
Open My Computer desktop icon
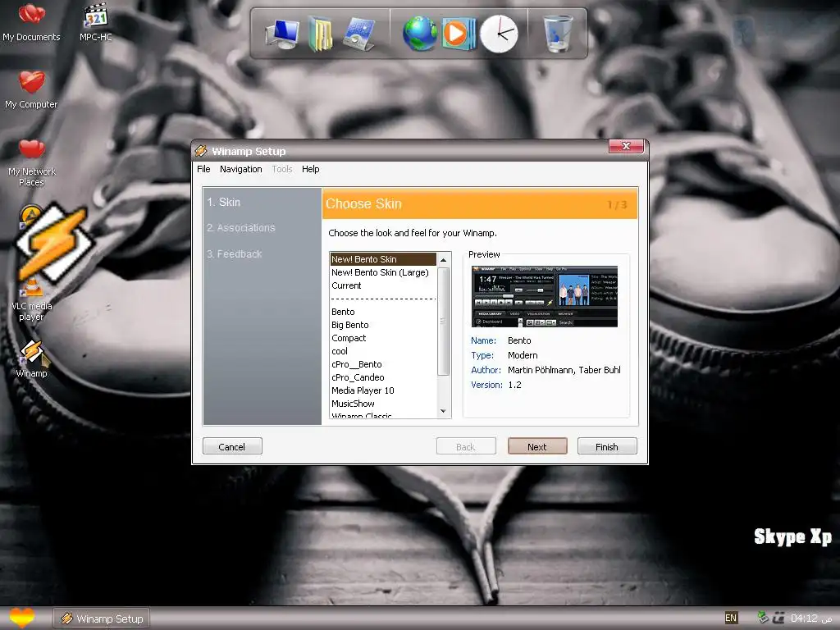pos(31,89)
